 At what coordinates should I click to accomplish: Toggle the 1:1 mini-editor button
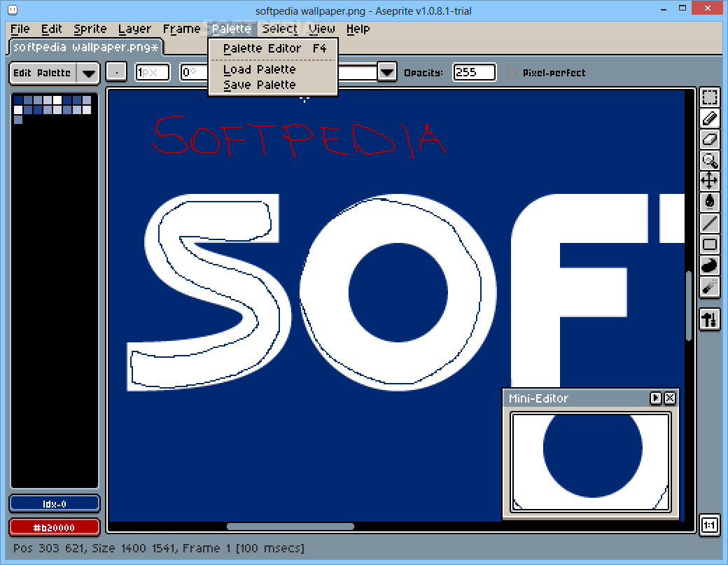pos(709,525)
